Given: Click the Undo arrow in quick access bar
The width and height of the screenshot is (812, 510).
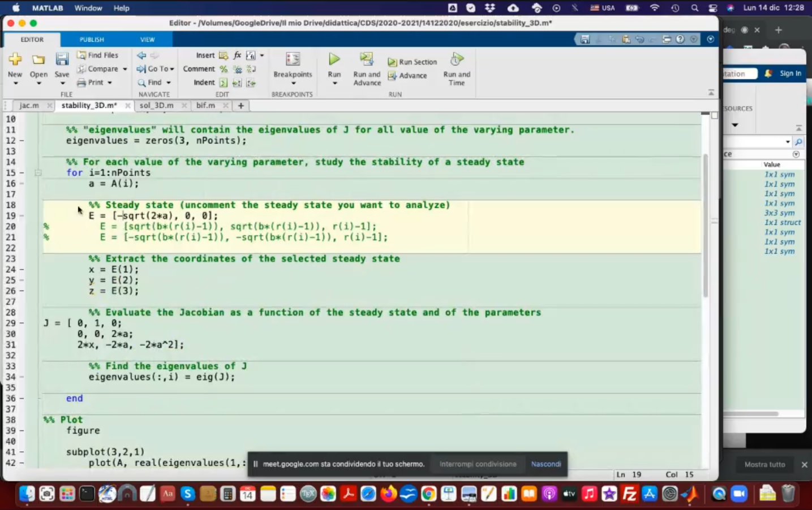Looking at the screenshot, I should (640, 39).
